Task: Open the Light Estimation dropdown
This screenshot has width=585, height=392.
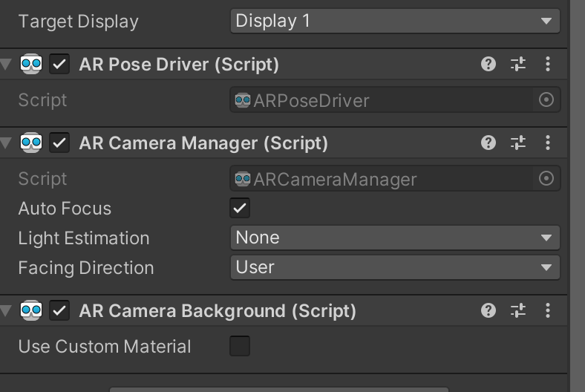Action: (394, 238)
